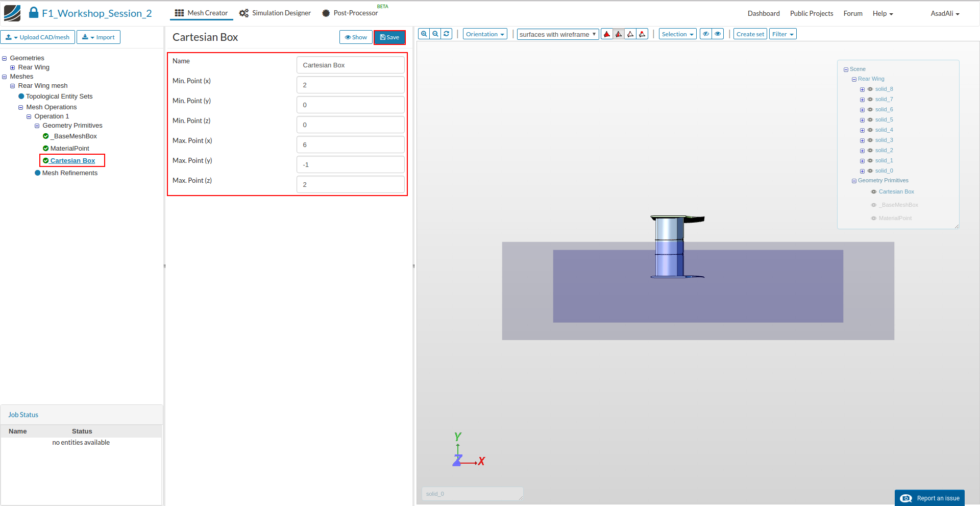980x506 pixels.
Task: Switch to the Simulation Designer tab
Action: pyautogui.click(x=275, y=13)
